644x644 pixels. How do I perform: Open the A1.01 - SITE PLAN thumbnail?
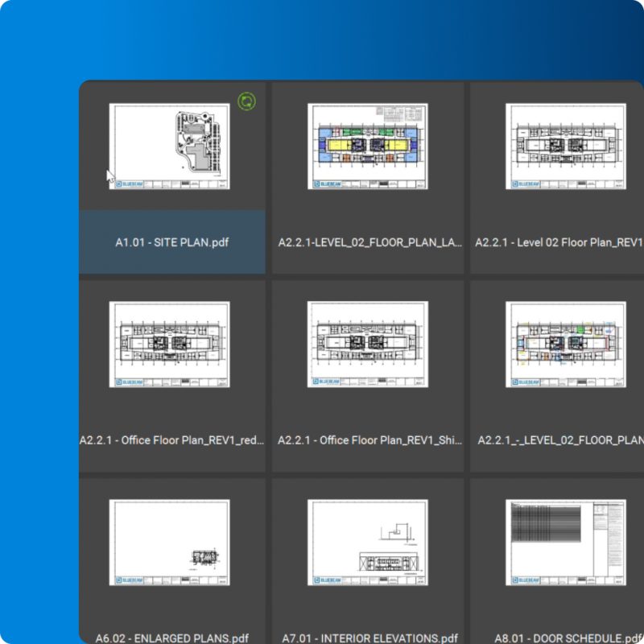pyautogui.click(x=169, y=147)
